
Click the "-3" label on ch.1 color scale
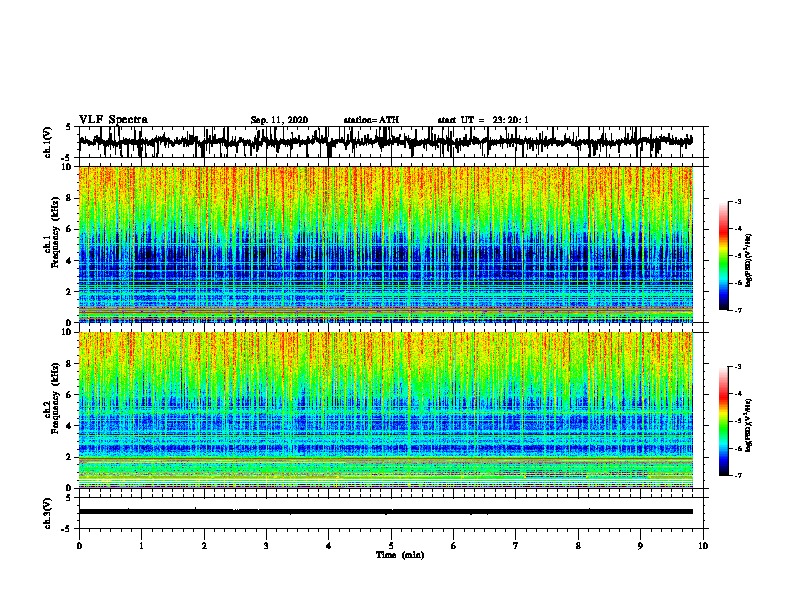(737, 201)
